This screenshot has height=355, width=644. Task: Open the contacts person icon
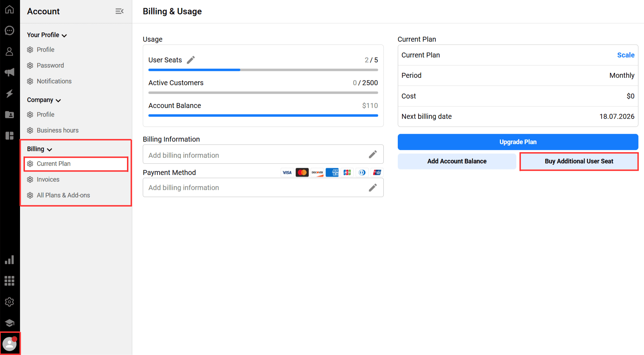point(9,52)
